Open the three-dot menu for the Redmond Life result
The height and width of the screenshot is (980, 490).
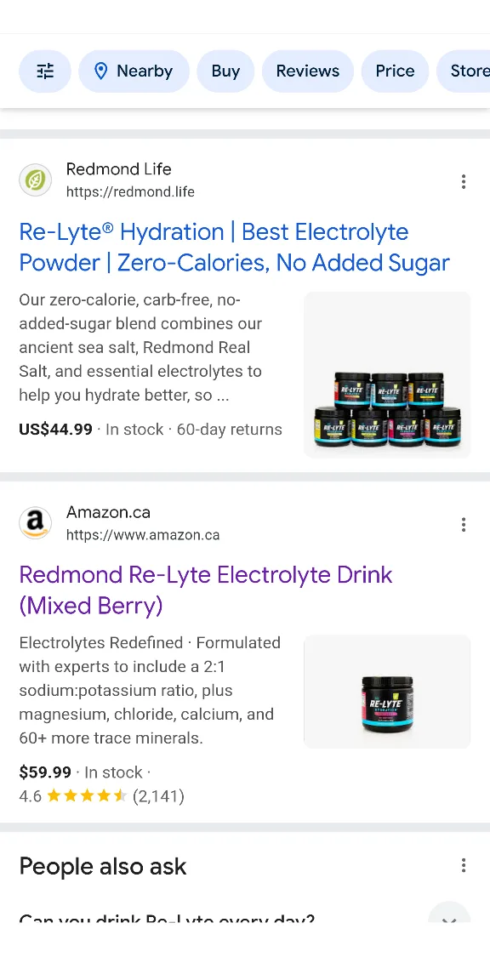coord(464,181)
